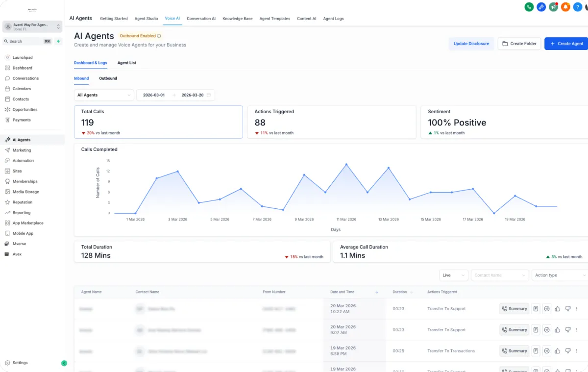This screenshot has width=588, height=372.
Task: Switch to the Agent Studio tab
Action: tap(146, 19)
